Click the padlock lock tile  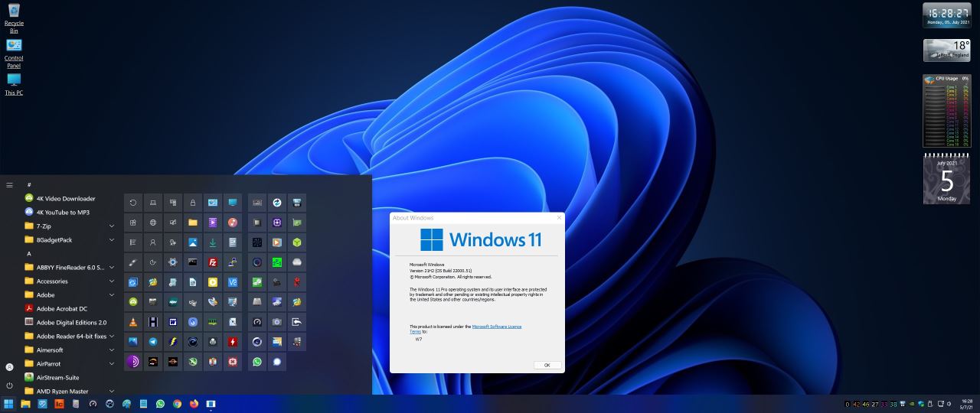tap(193, 203)
